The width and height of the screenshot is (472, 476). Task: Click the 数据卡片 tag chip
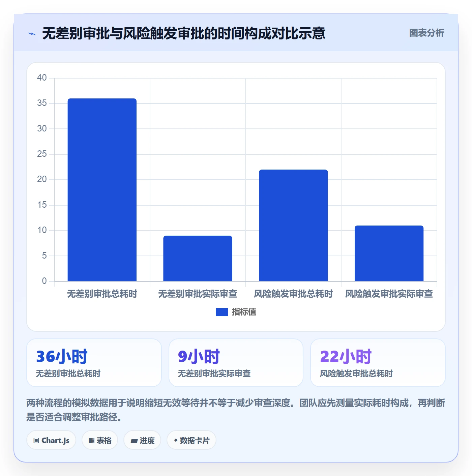click(191, 440)
